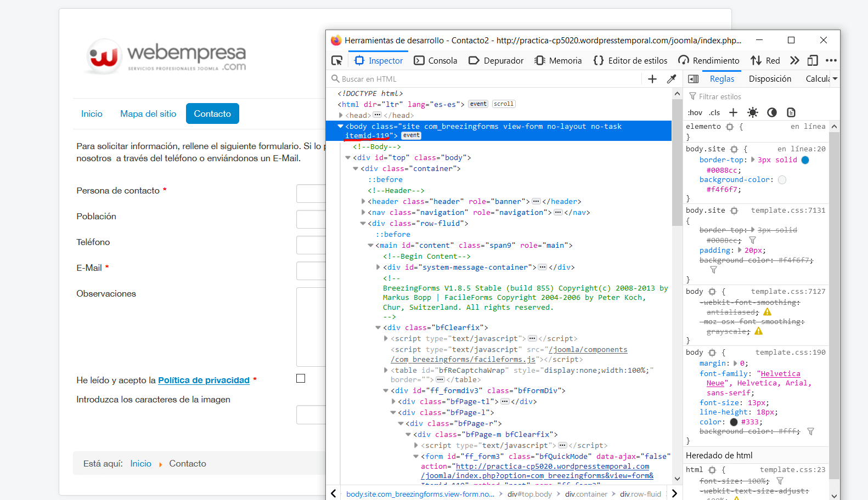Collapse the form id="ff_form3" node

click(416, 457)
